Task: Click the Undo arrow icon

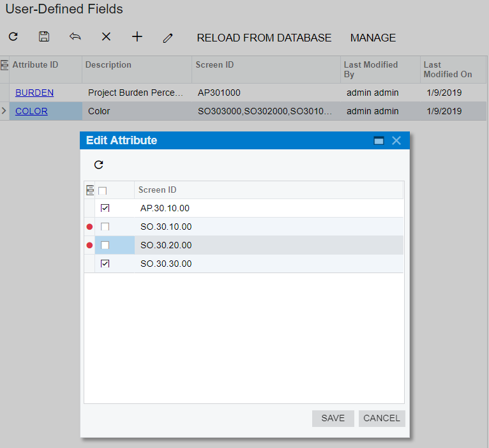Action: click(x=75, y=37)
